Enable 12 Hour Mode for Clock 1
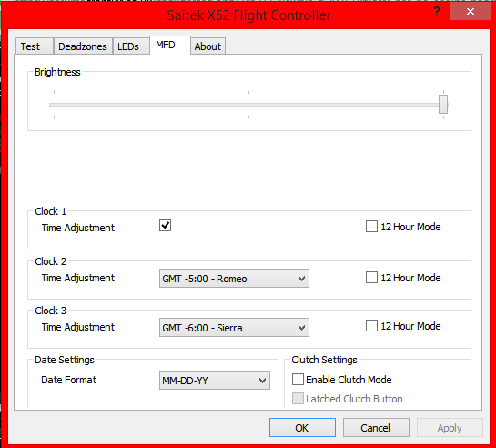496x448 pixels. [371, 227]
